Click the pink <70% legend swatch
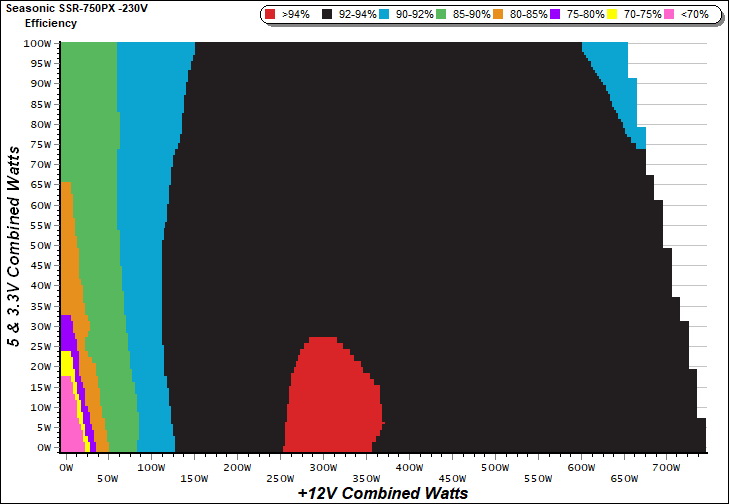The width and height of the screenshot is (729, 504). point(670,15)
